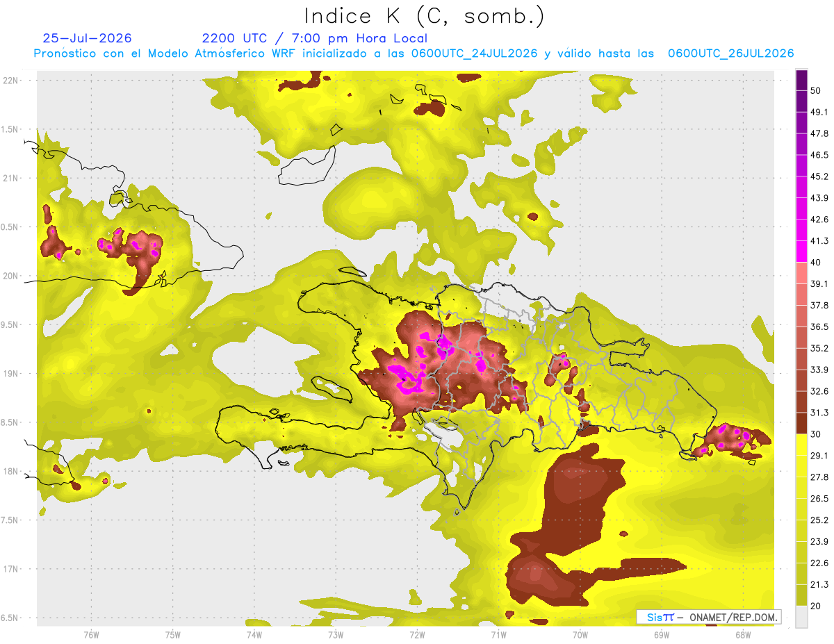This screenshot has width=834, height=644.
Task: Click the 68W longitude axis label
Action: (x=743, y=634)
